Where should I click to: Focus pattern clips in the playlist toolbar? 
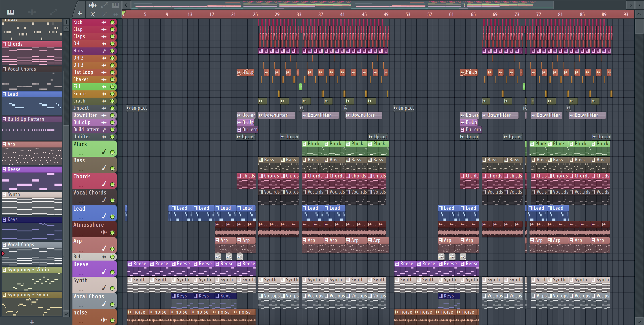(x=116, y=5)
